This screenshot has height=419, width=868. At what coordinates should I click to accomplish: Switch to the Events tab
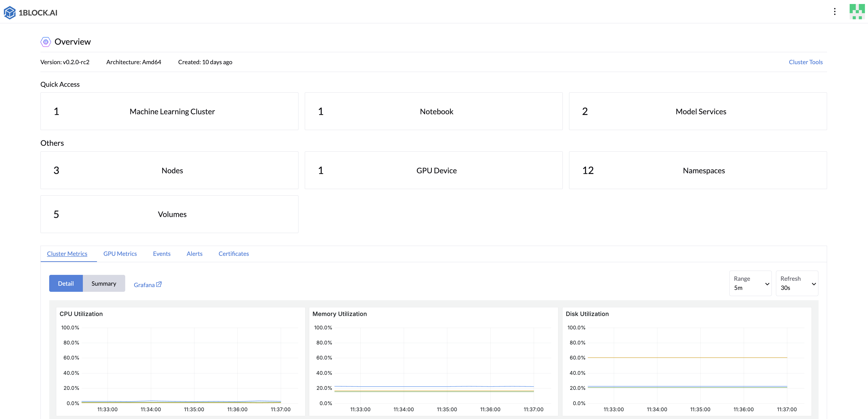[x=162, y=254]
